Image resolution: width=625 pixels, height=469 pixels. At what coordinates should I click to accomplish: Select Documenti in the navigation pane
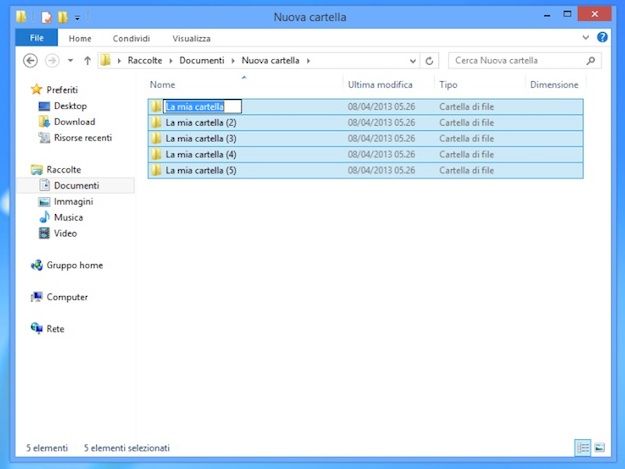[76, 186]
